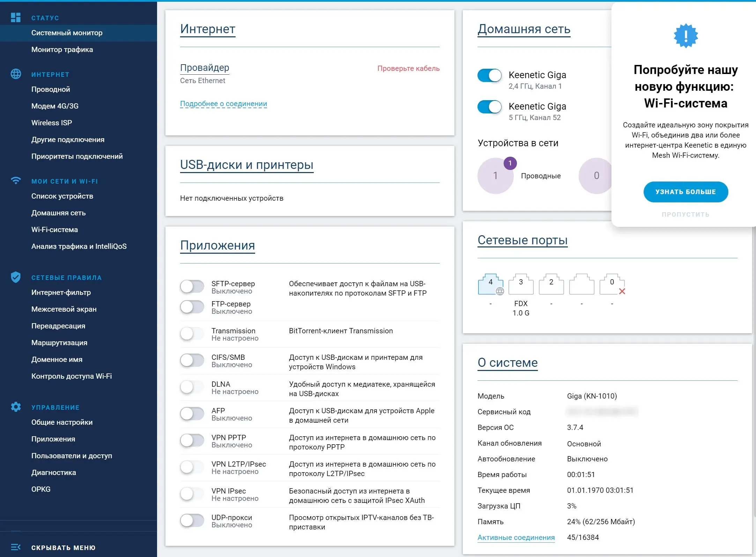Screen dimensions: 756x557
Task: Enable the SFTP server toggle
Action: tap(192, 287)
